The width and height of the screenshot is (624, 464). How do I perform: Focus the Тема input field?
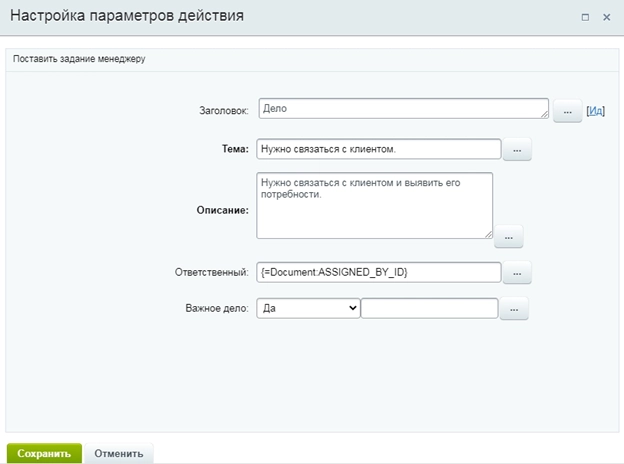coord(379,149)
